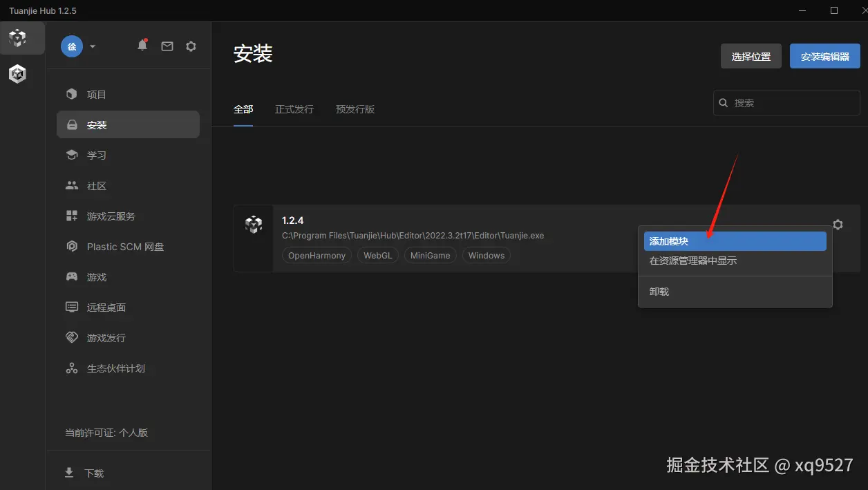868x490 pixels.
Task: Click the 生态伙伴计划 nodes icon
Action: click(72, 368)
